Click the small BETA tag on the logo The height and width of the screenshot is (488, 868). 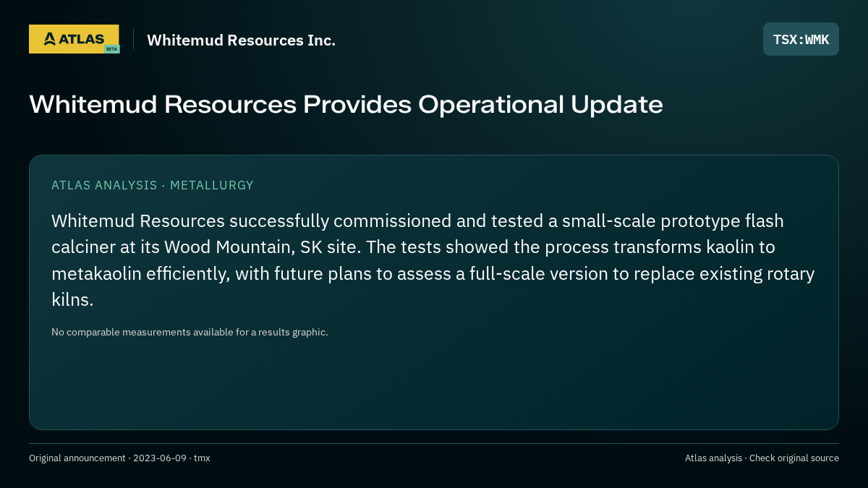point(111,49)
